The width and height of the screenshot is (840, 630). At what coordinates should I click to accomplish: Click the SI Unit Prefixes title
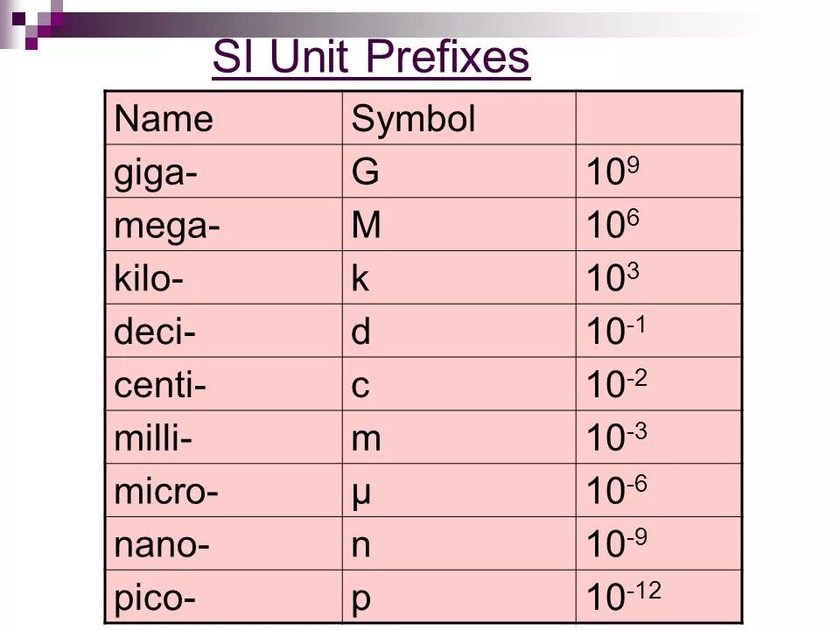click(x=371, y=58)
